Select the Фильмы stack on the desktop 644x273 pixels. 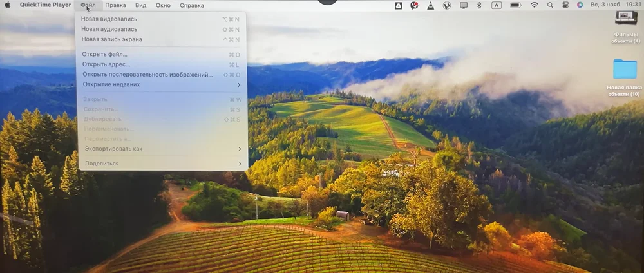(625, 19)
